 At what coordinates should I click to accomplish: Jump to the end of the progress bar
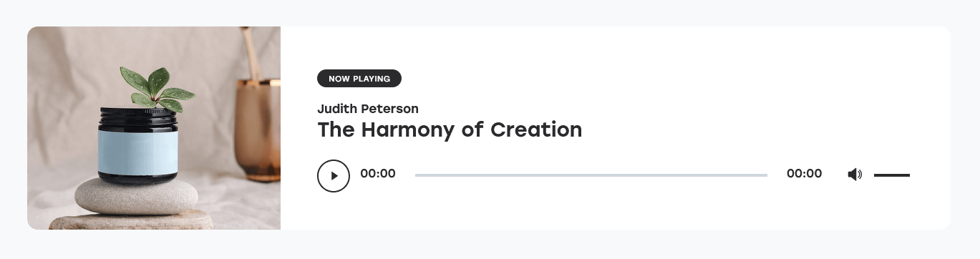tap(766, 175)
